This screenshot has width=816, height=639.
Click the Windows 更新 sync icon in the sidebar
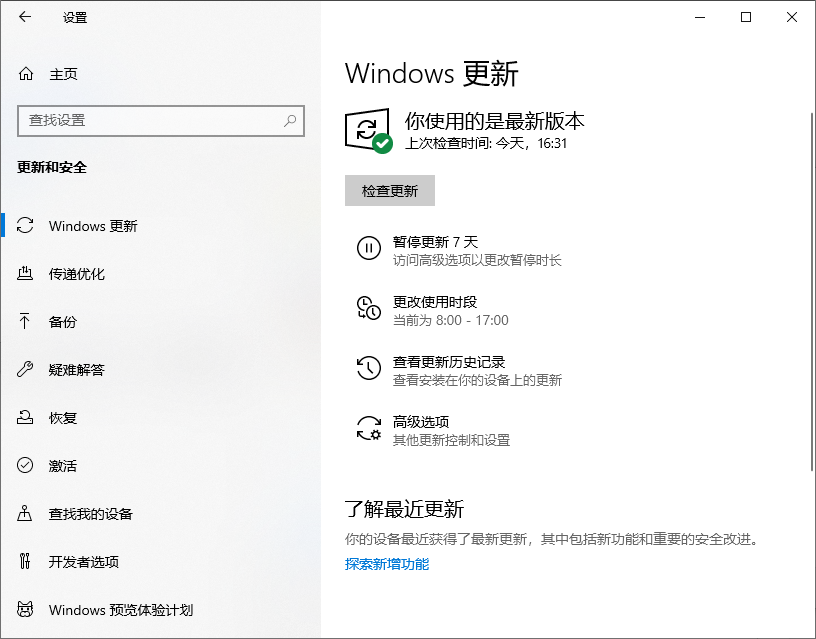[25, 225]
